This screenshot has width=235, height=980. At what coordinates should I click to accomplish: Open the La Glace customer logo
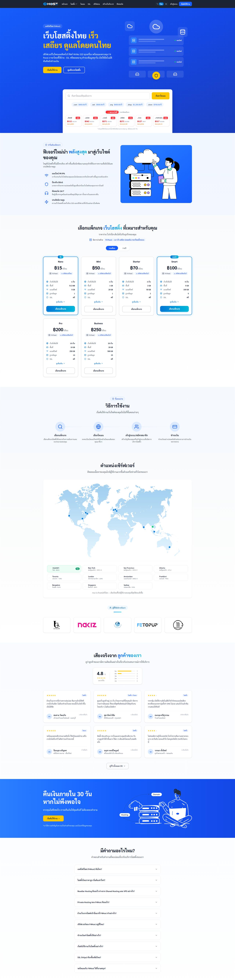tap(57, 625)
